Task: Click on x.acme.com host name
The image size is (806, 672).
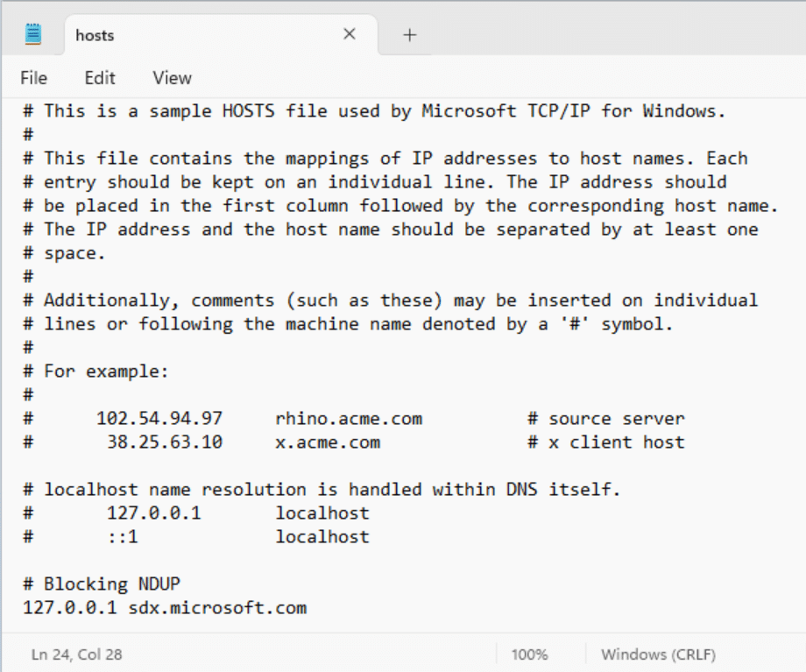Action: pos(328,442)
